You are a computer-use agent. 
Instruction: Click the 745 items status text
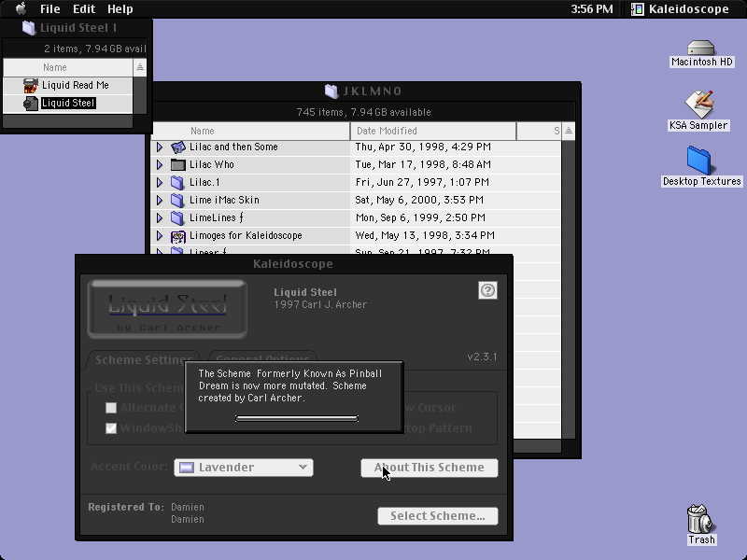pyautogui.click(x=363, y=112)
